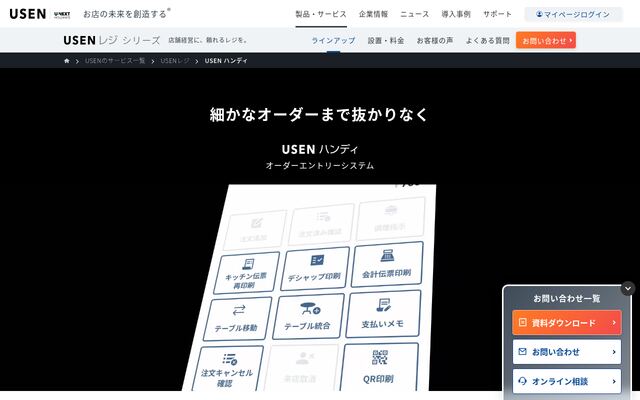This screenshot has height=400, width=640.
Task: Click the お問い合わせ button in contact panel
Action: click(x=567, y=352)
